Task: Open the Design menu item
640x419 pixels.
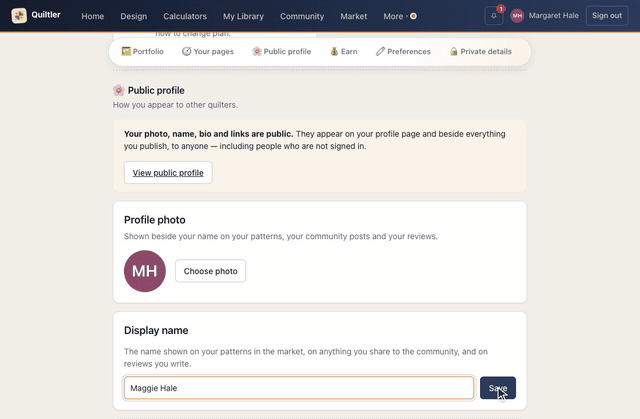Action: coord(133,16)
